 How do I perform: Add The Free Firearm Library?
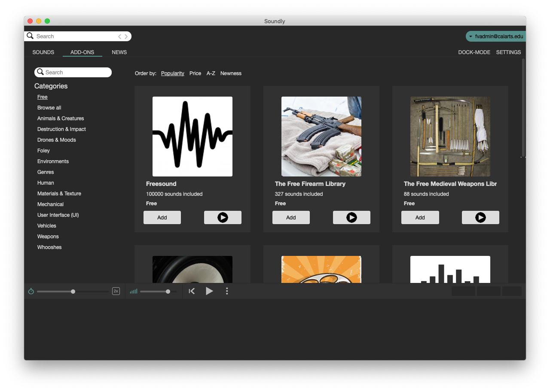pyautogui.click(x=291, y=218)
